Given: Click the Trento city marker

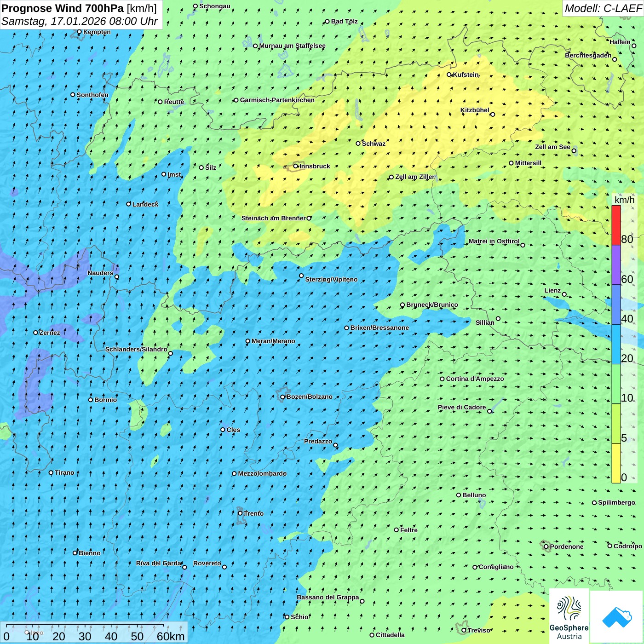Looking at the screenshot, I should (x=240, y=513).
